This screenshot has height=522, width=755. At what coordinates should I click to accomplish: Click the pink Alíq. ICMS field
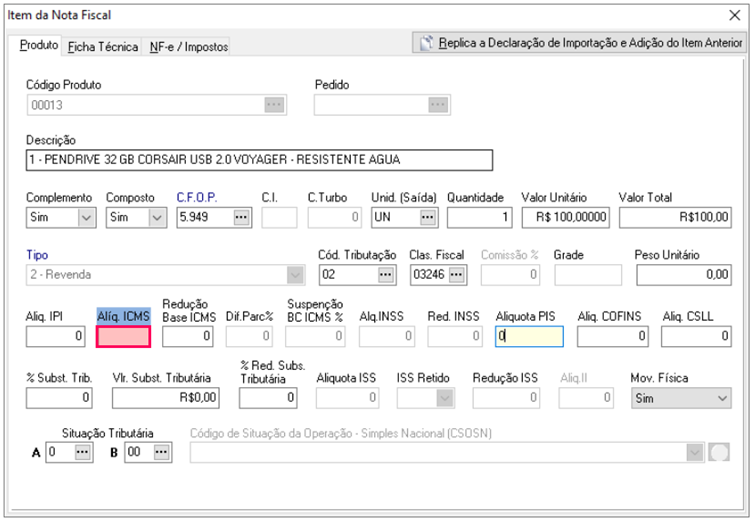point(123,337)
